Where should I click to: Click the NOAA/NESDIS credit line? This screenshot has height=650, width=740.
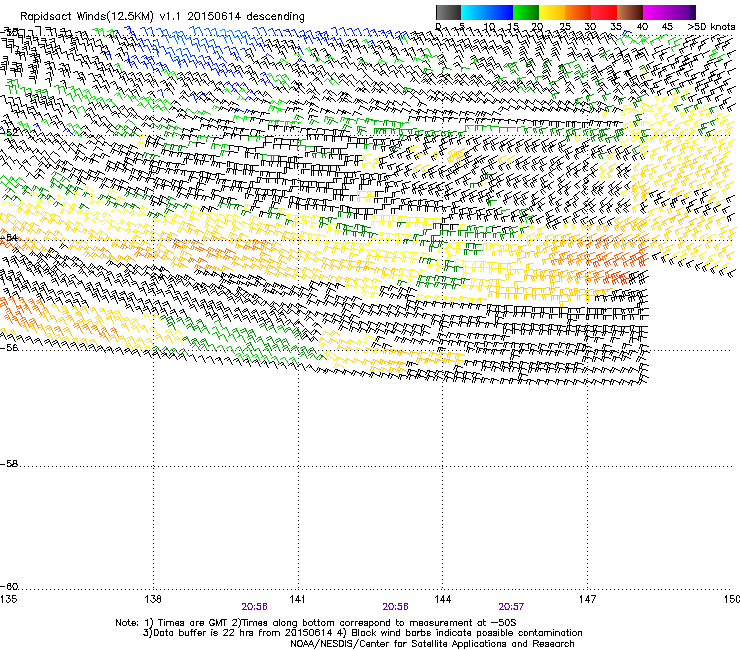(x=432, y=644)
